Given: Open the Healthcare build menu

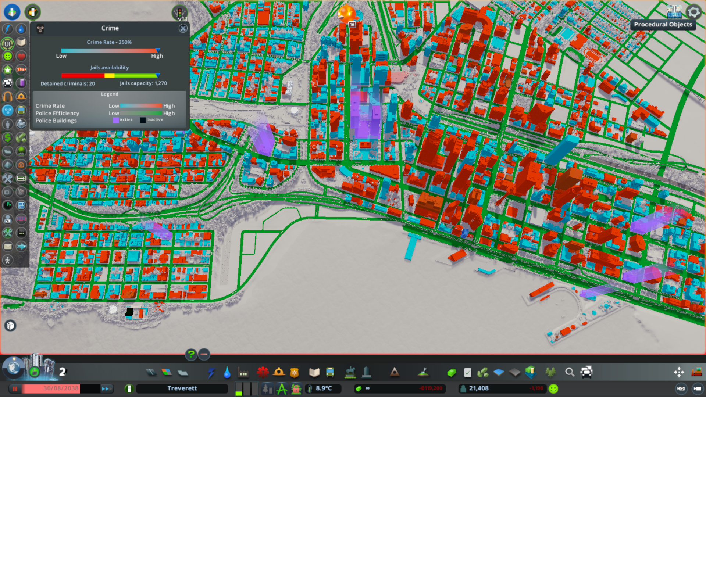Looking at the screenshot, I should [x=263, y=372].
